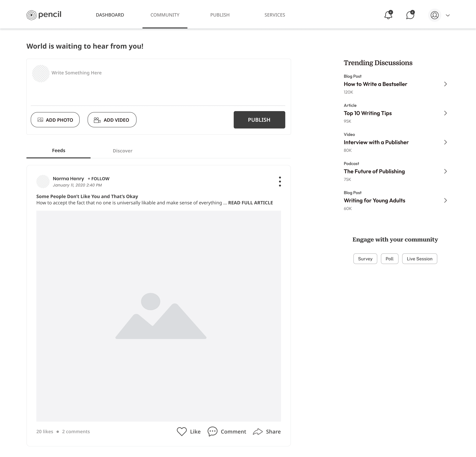476x457 pixels.
Task: Switch to the Discover tab
Action: (122, 151)
